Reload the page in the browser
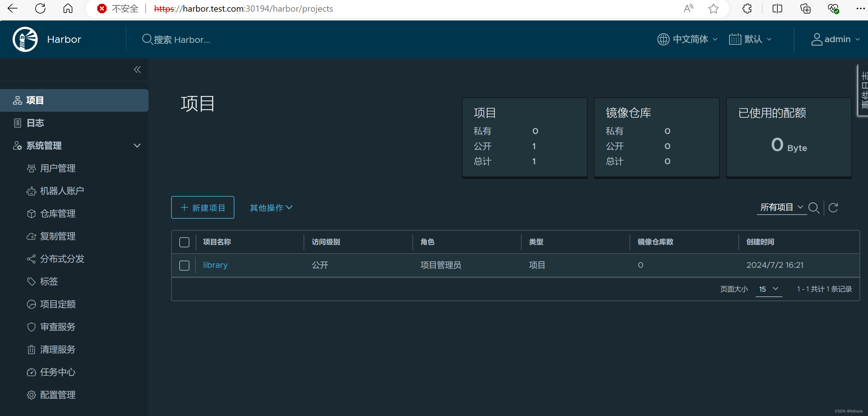This screenshot has height=416, width=868. [x=41, y=8]
